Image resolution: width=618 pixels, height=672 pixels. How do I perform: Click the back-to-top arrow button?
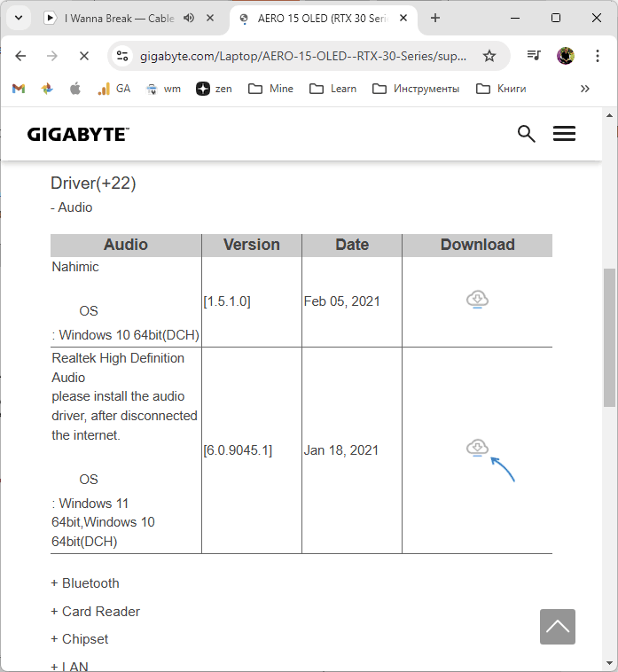[557, 626]
